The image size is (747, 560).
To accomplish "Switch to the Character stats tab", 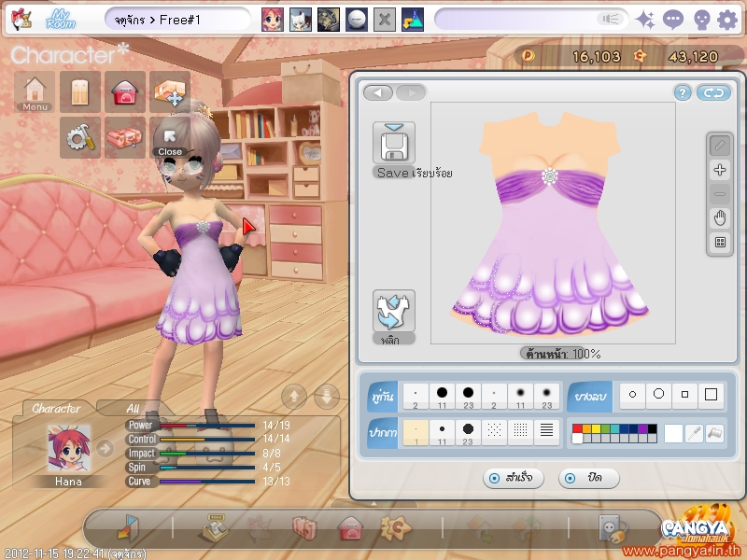I will pyautogui.click(x=56, y=408).
